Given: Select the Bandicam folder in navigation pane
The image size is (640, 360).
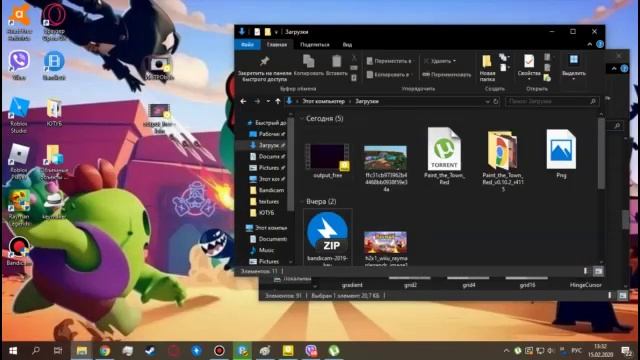Looking at the screenshot, I should pos(267,190).
